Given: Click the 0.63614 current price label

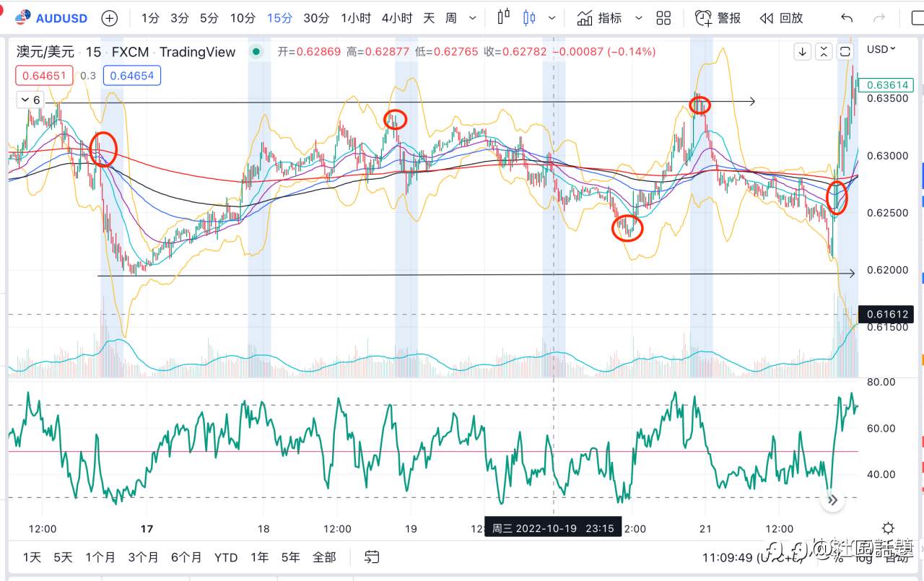Looking at the screenshot, I should click(x=885, y=85).
